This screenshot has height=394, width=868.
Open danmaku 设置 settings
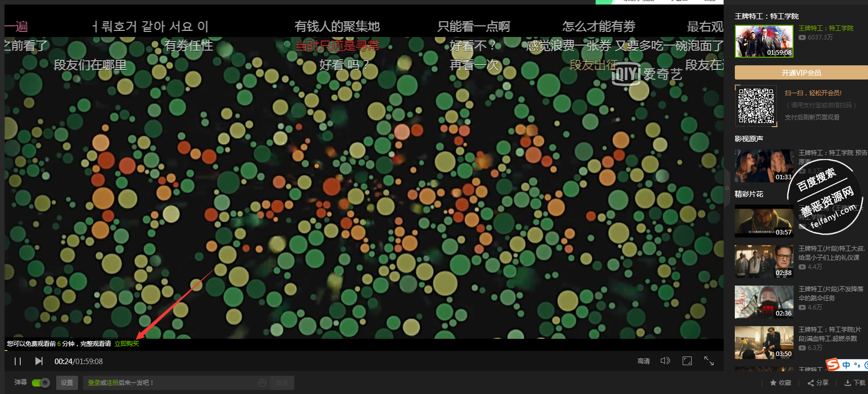coord(67,383)
